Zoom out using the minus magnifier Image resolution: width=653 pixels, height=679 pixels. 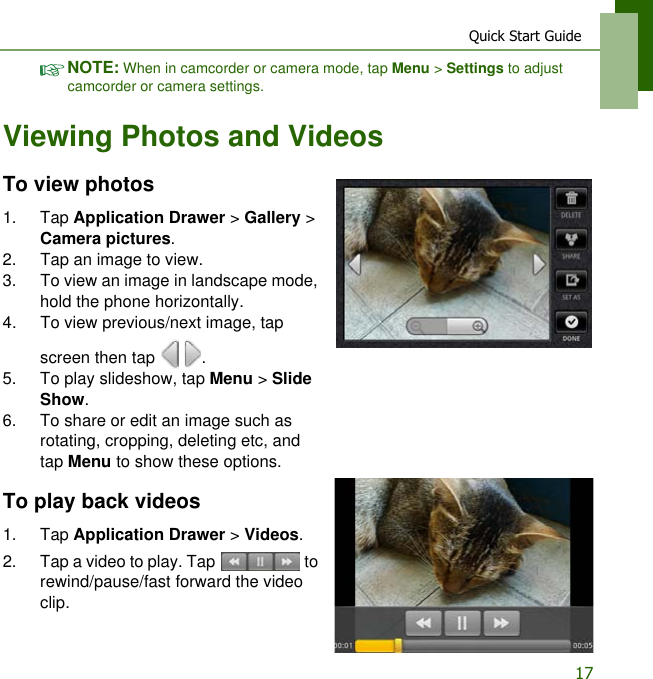click(x=417, y=326)
